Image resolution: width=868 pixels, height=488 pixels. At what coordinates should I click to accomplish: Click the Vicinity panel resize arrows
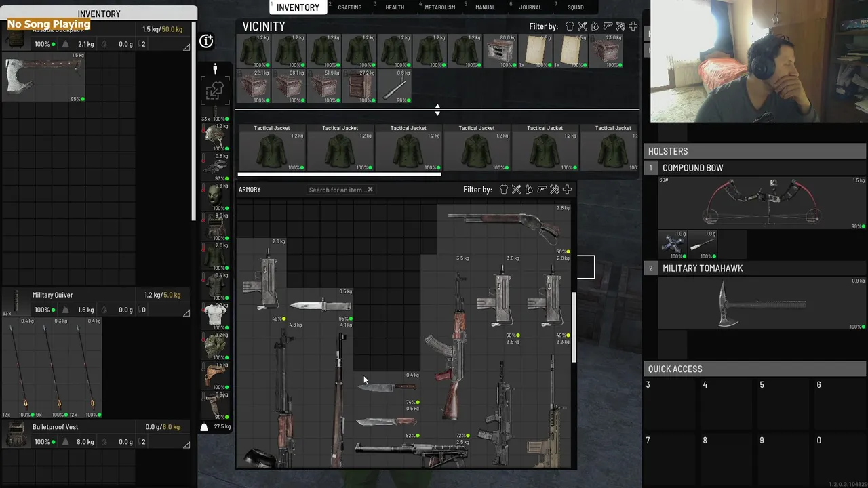(x=437, y=110)
